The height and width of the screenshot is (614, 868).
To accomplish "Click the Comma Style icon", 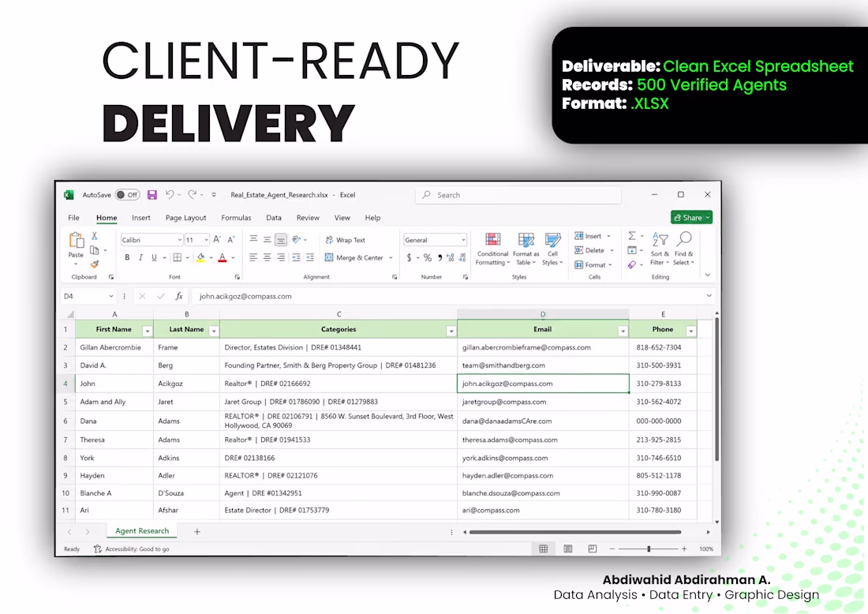I will (x=440, y=257).
